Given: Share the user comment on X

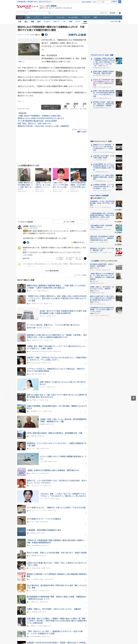Looking at the screenshot, I should click(x=85, y=258).
